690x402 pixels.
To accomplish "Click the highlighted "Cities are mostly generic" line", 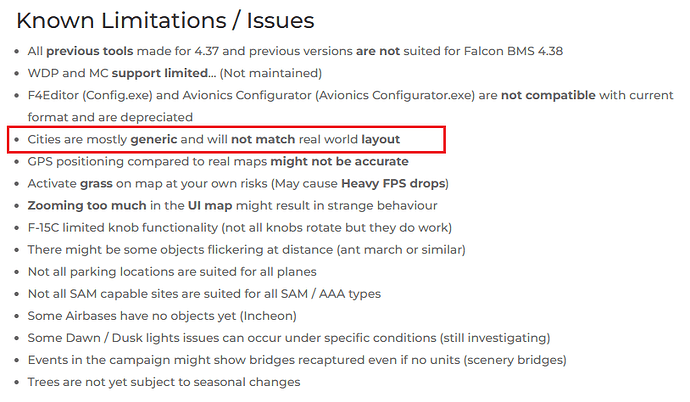I will point(214,139).
